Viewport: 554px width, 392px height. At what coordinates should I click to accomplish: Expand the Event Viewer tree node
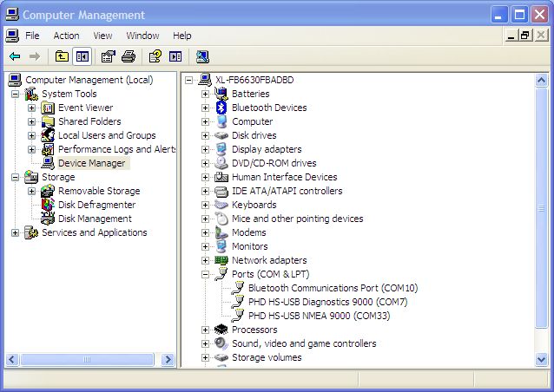click(x=31, y=108)
